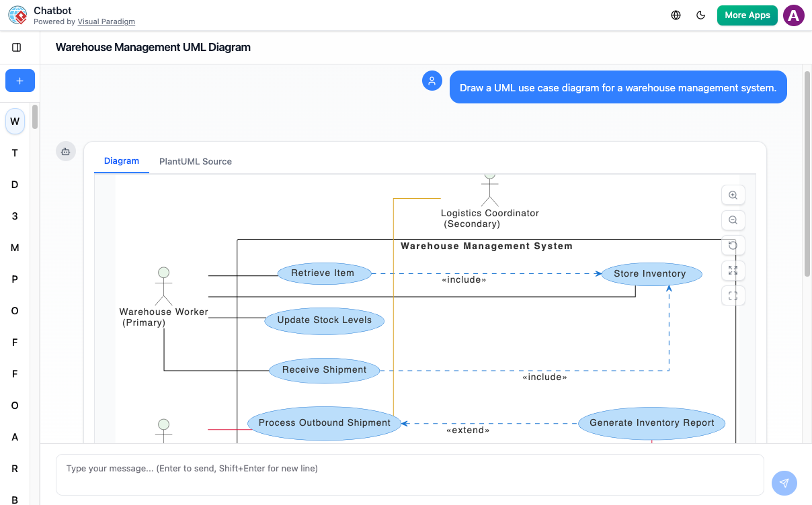
Task: Open More Apps
Action: click(x=747, y=14)
